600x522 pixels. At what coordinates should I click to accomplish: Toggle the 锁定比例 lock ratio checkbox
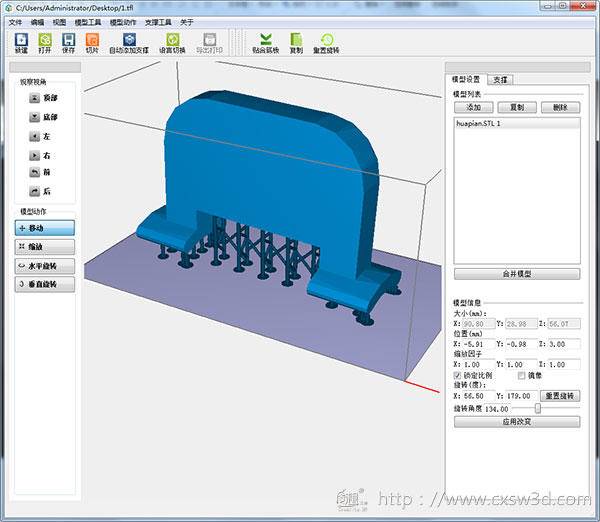pyautogui.click(x=458, y=375)
